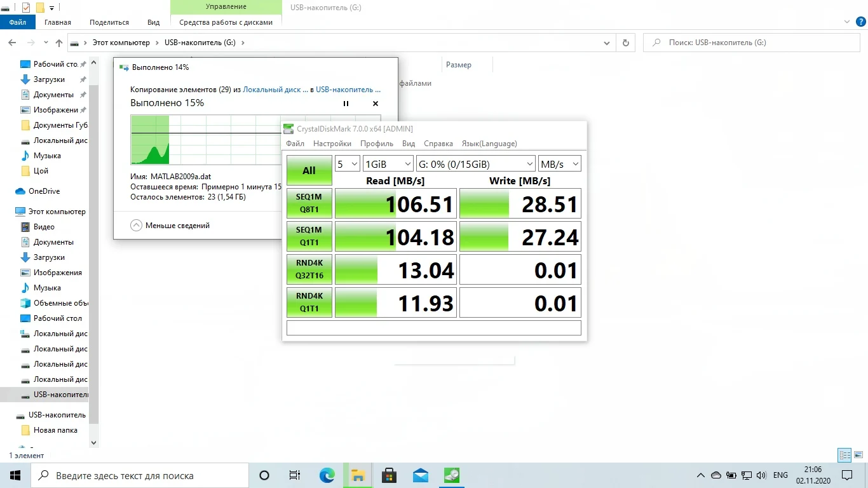Screen dimensions: 868x488
Task: Open the 1GiB test size dropdown
Action: coord(388,164)
